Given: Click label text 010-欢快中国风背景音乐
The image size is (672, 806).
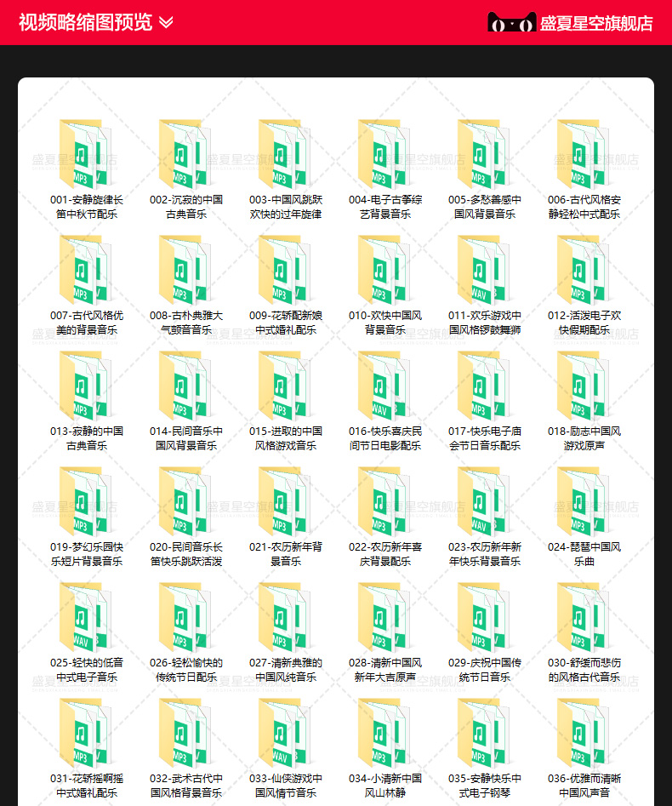Looking at the screenshot, I should tap(385, 323).
